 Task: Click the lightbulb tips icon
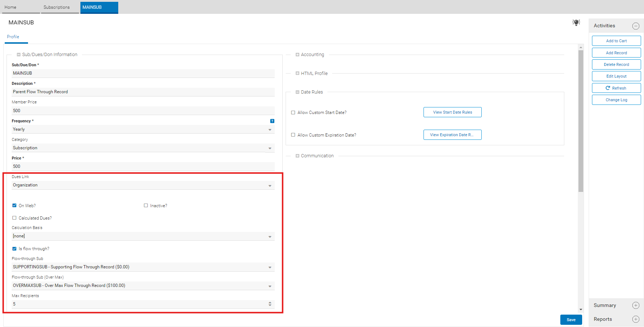point(576,23)
